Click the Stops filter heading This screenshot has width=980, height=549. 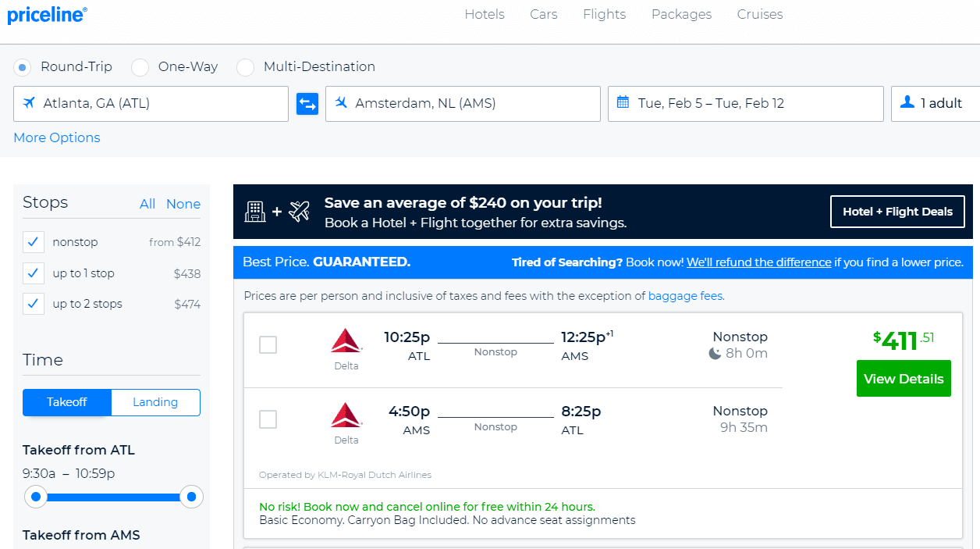[45, 202]
